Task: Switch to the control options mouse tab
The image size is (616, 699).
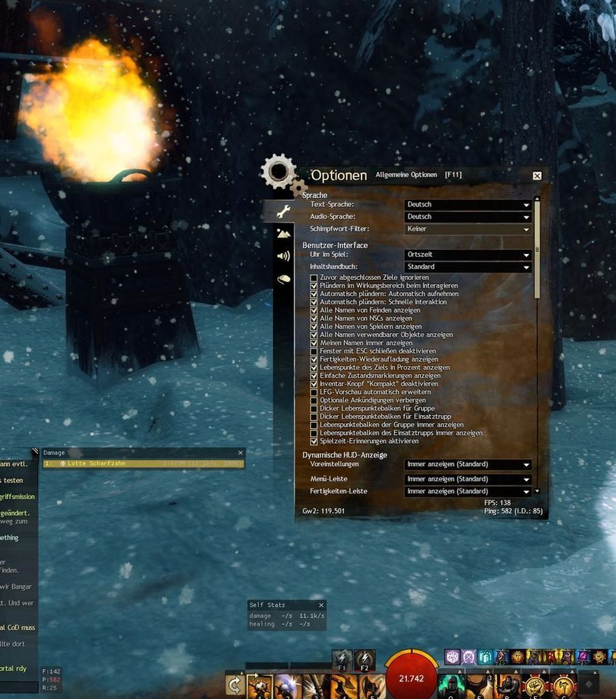Action: click(284, 279)
